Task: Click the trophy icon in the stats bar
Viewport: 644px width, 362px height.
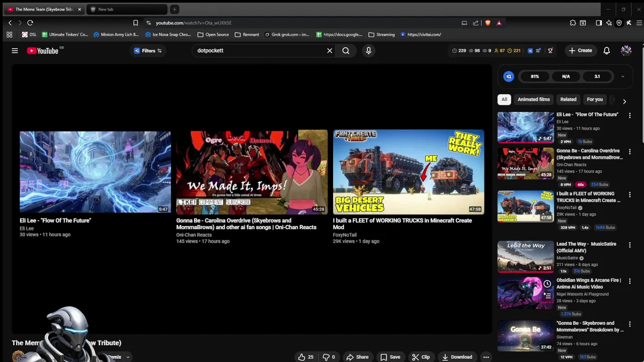Action: [550, 50]
